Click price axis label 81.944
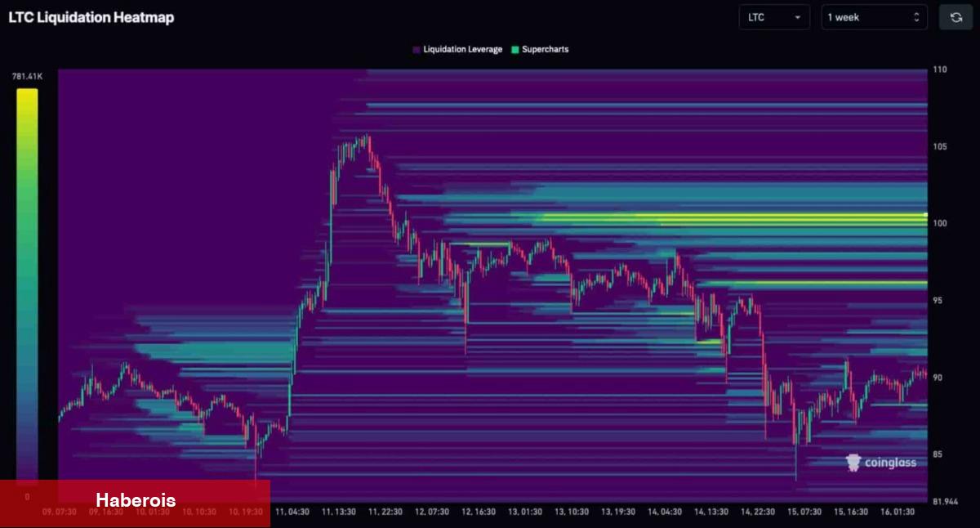This screenshot has height=528, width=980. pyautogui.click(x=945, y=501)
